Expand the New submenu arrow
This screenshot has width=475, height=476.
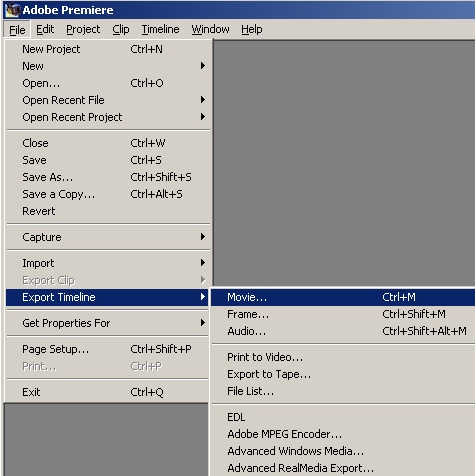pyautogui.click(x=202, y=66)
